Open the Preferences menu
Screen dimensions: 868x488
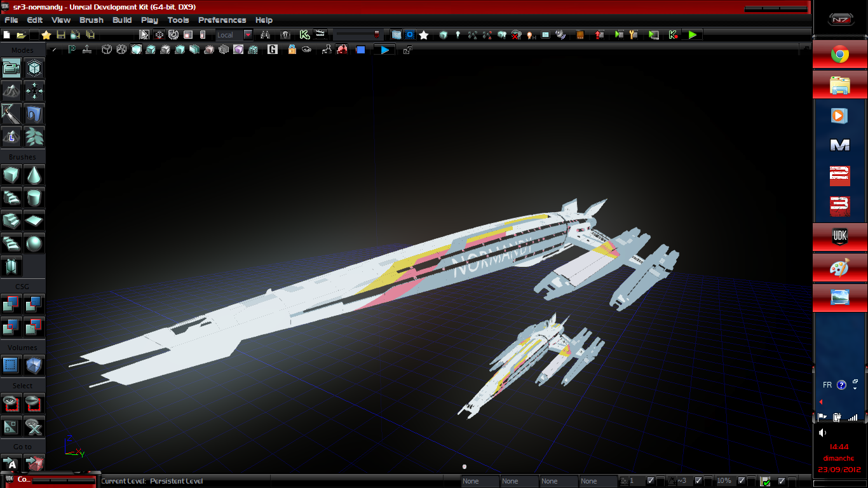pyautogui.click(x=222, y=20)
